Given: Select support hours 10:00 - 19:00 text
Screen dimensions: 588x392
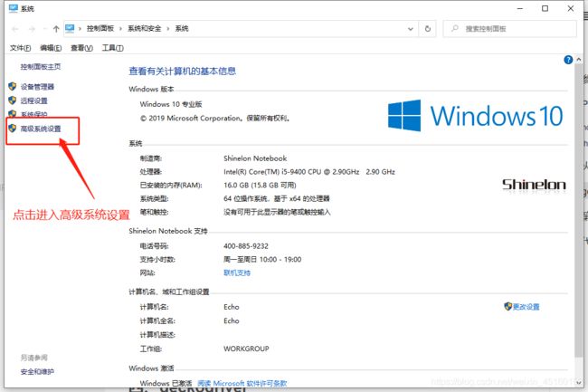Looking at the screenshot, I should coord(262,259).
